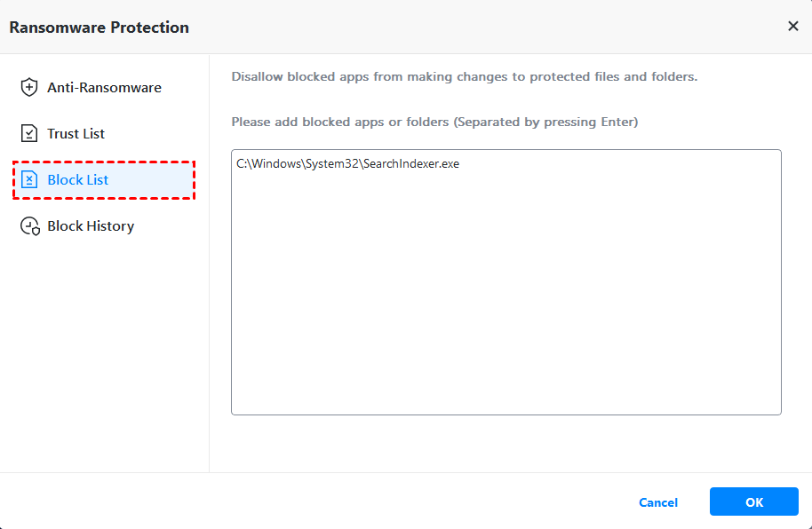Confirm changes with the OK button
812x529 pixels.
(753, 501)
